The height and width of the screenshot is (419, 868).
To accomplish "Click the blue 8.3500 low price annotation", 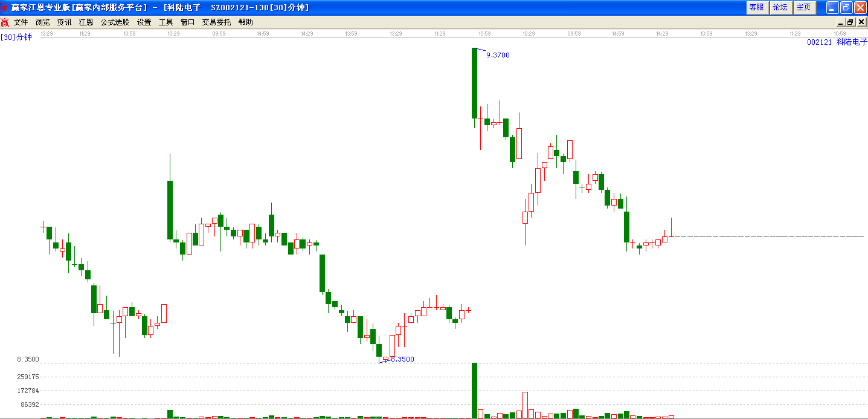I will coord(403,359).
